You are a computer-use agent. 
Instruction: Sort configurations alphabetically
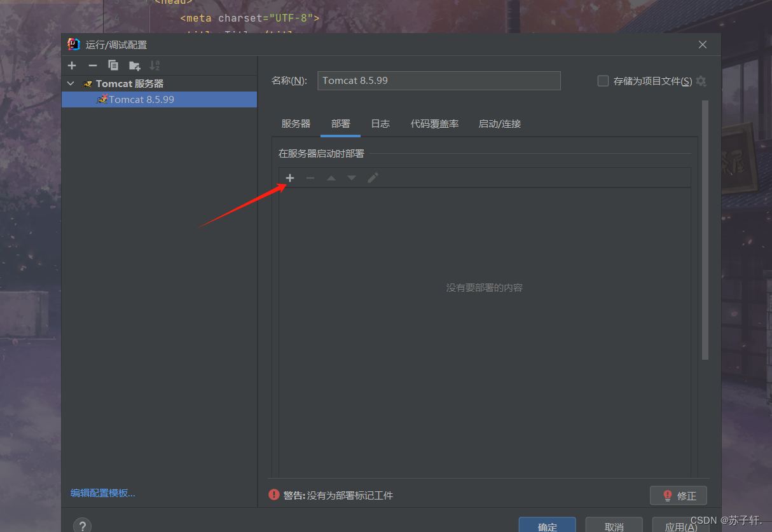click(x=155, y=65)
